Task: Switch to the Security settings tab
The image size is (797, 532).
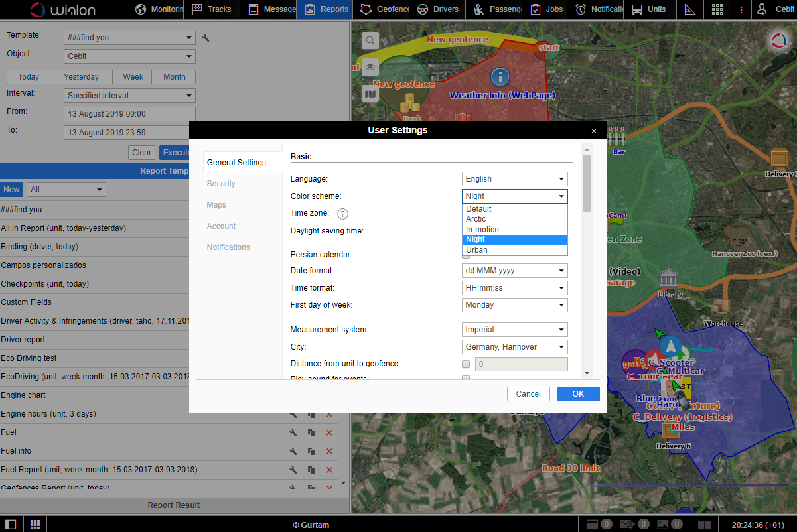Action: 221,184
